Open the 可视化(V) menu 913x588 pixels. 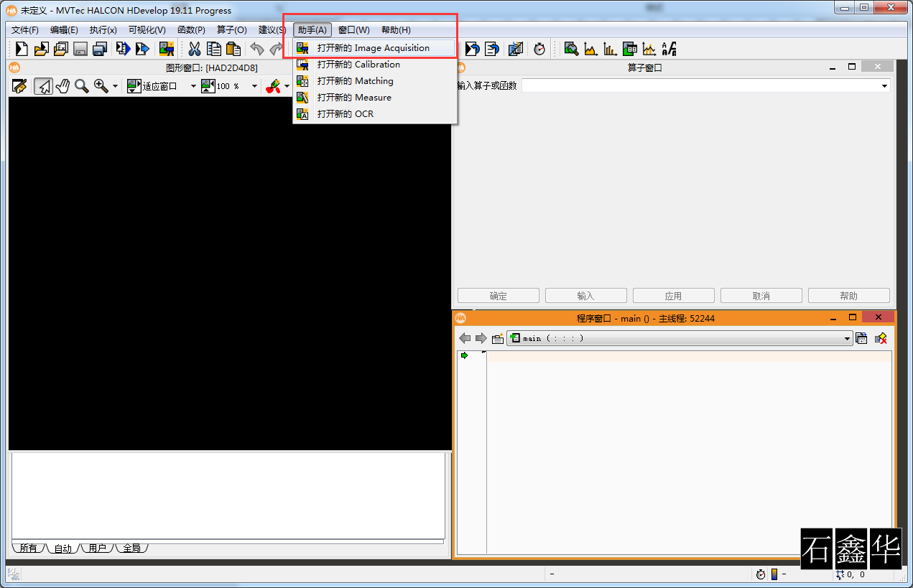(147, 29)
